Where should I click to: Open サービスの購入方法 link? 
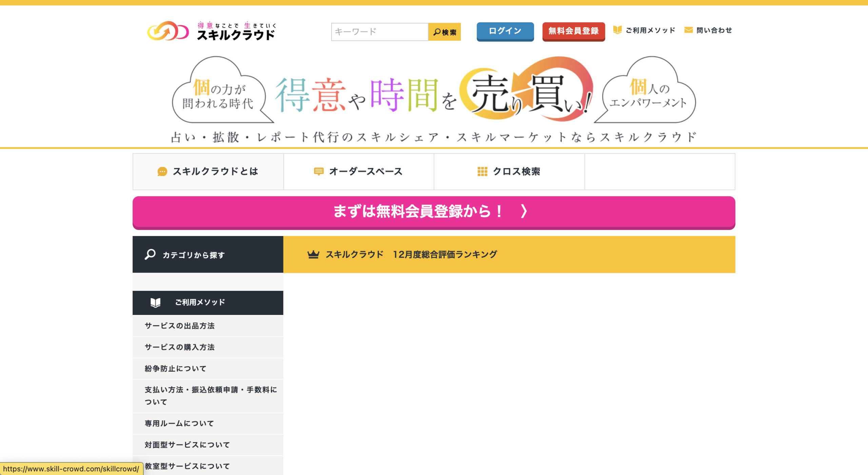point(208,347)
